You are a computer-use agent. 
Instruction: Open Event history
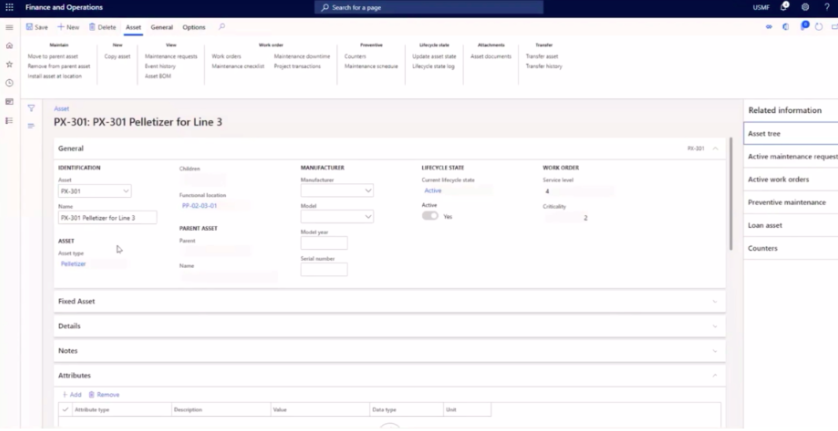(160, 66)
